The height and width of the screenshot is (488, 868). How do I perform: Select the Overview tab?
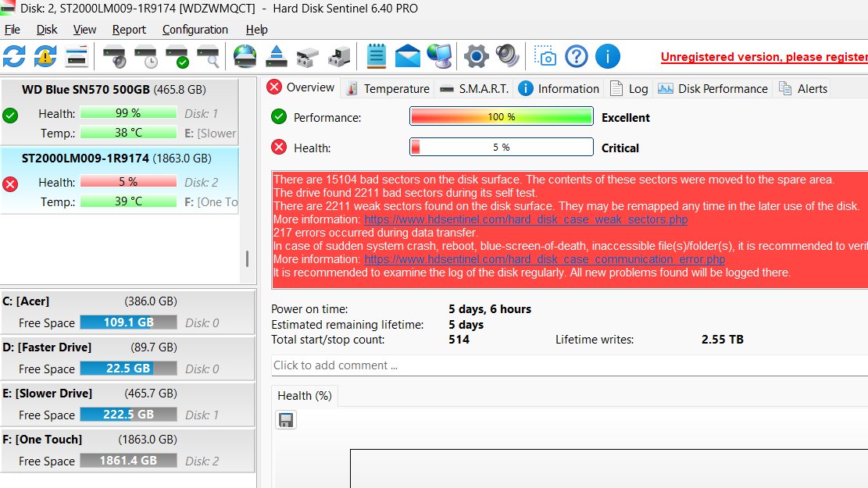301,87
